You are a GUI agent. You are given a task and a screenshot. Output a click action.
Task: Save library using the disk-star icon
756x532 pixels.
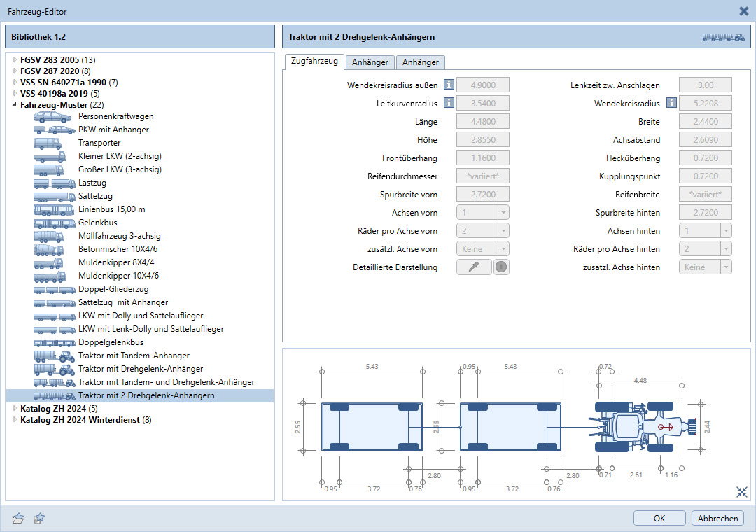(x=39, y=518)
